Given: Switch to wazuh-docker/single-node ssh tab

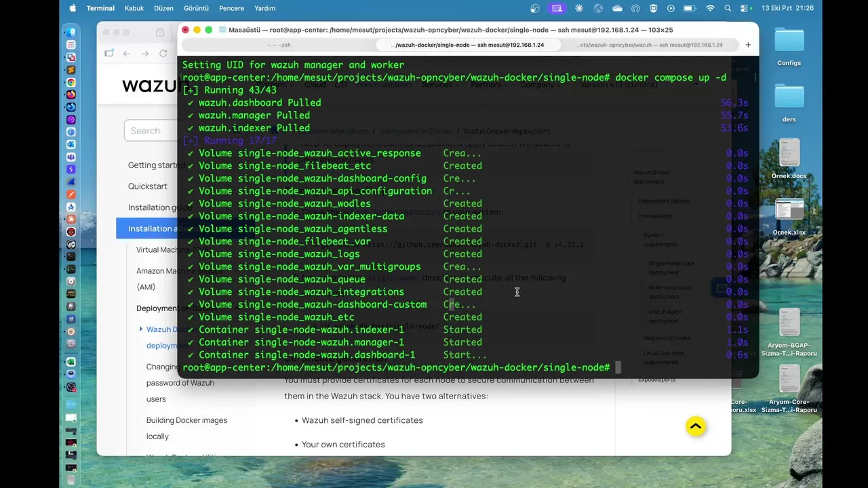Looking at the screenshot, I should tap(468, 45).
